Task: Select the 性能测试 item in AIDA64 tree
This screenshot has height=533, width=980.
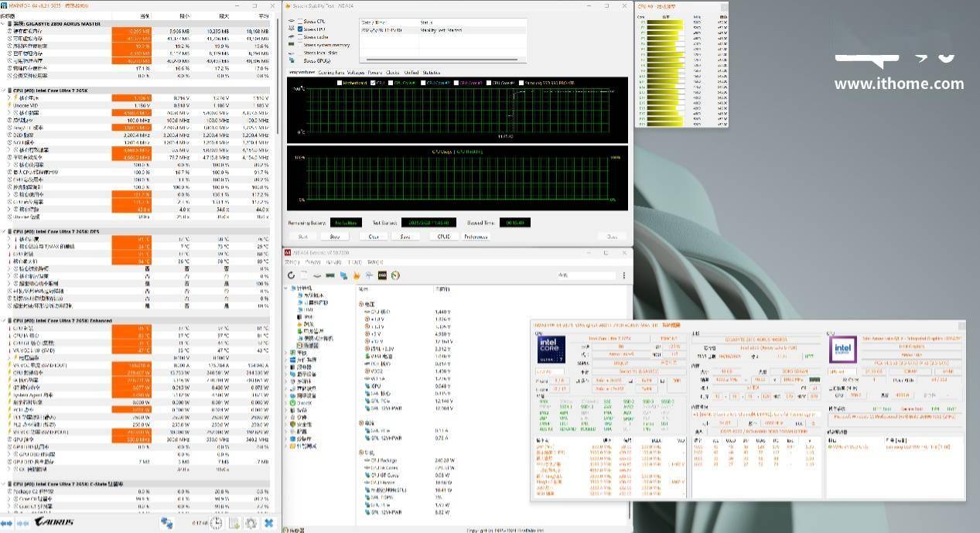Action: click(x=307, y=446)
